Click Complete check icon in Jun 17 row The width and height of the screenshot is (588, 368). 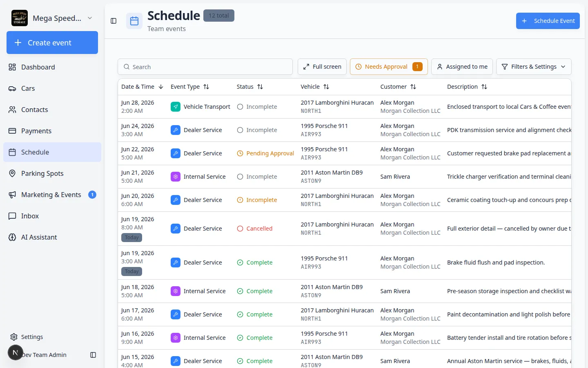tap(240, 314)
